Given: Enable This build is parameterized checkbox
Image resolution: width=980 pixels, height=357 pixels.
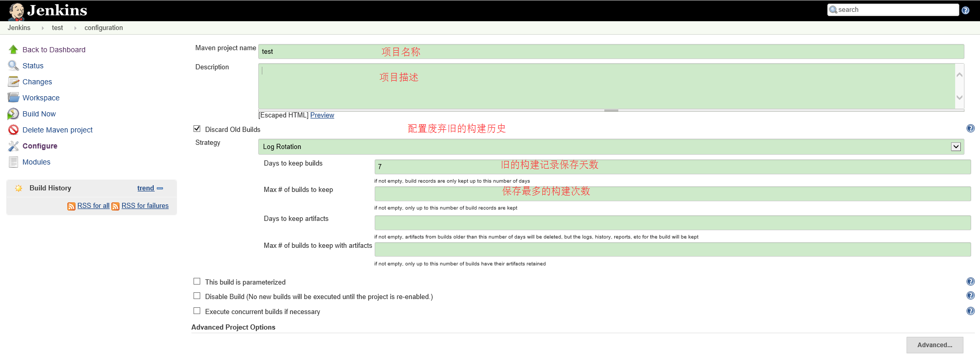Looking at the screenshot, I should point(197,281).
